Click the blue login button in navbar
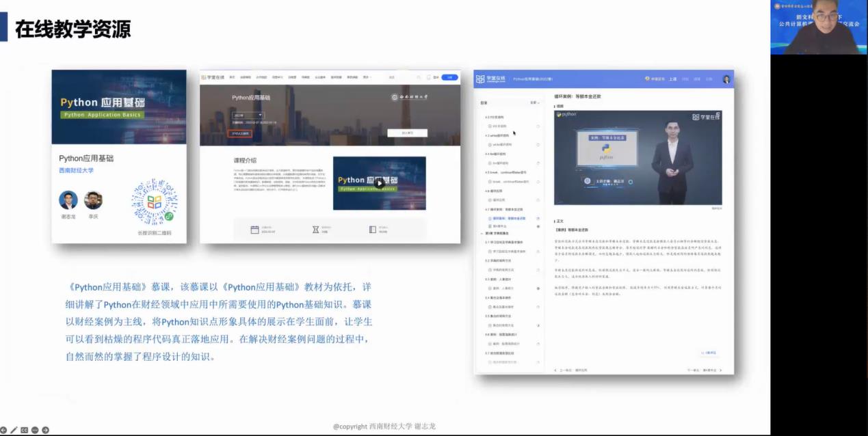 (449, 77)
